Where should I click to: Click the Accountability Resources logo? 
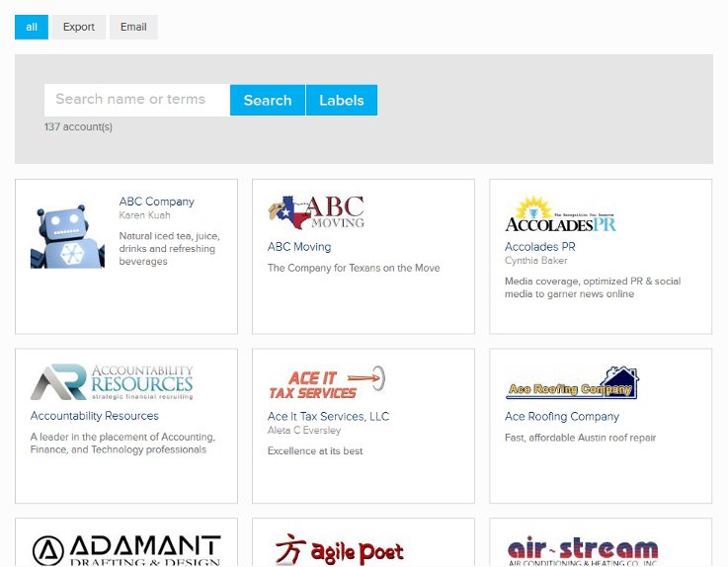click(x=112, y=381)
